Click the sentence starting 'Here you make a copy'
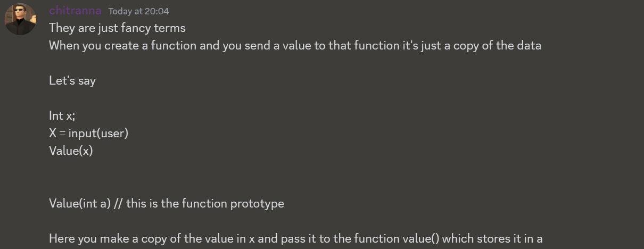Viewport: 644px width, 249px height. (x=295, y=238)
